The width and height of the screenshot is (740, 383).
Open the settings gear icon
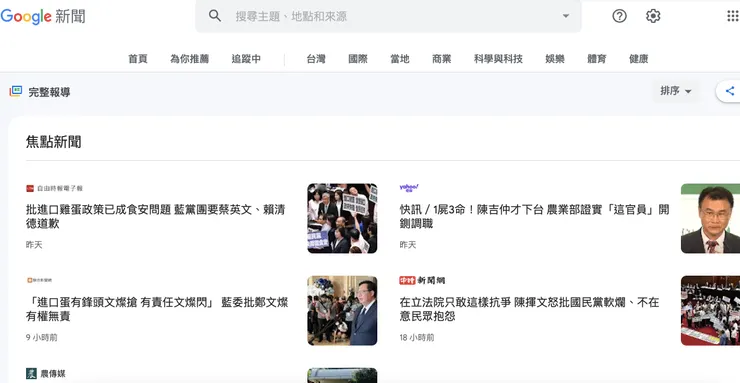653,16
